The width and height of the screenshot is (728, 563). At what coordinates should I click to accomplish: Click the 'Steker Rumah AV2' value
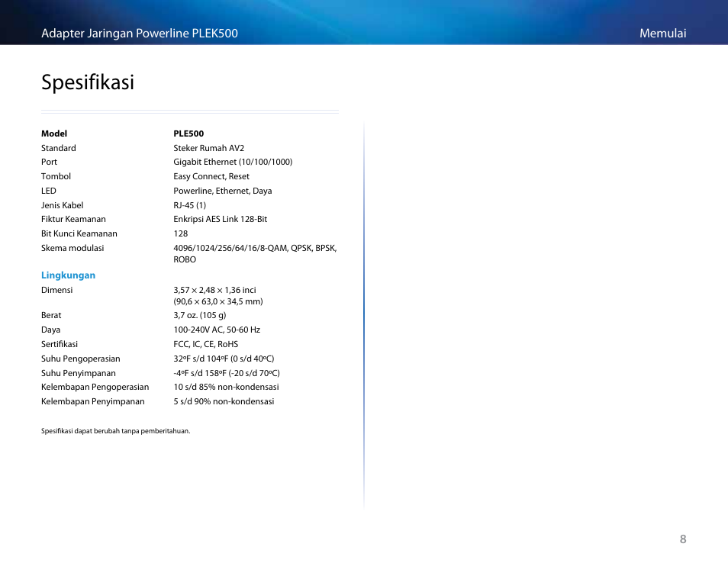coord(208,148)
